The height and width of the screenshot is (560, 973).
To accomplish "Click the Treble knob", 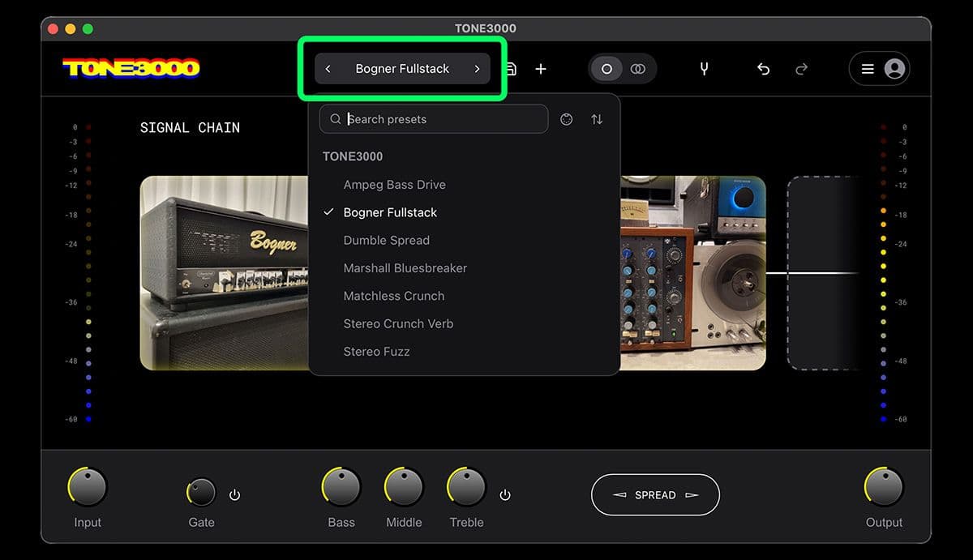I will pos(466,487).
